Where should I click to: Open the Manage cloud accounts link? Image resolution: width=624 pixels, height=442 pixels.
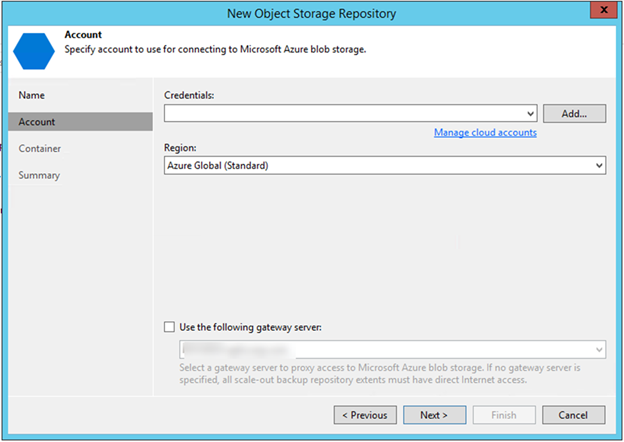click(485, 132)
